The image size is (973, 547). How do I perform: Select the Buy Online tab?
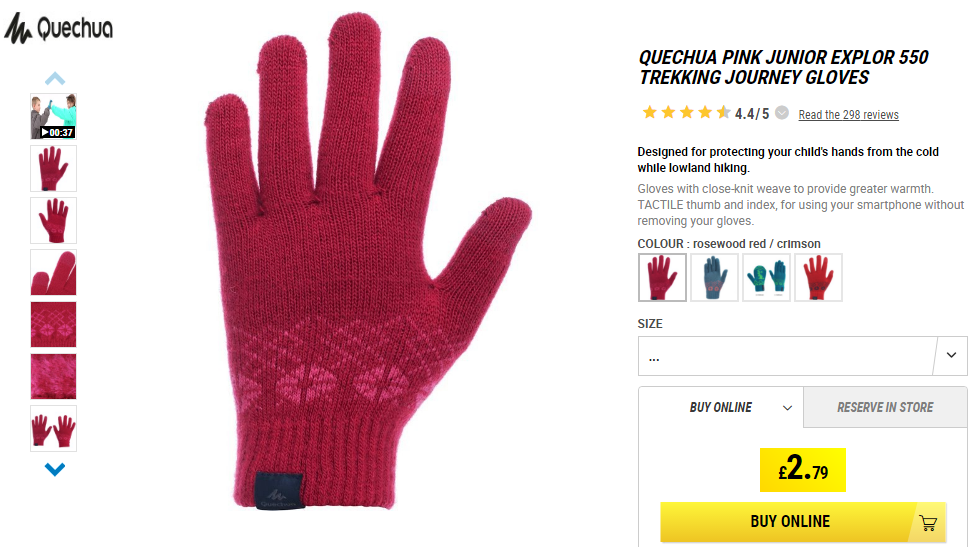tap(721, 407)
